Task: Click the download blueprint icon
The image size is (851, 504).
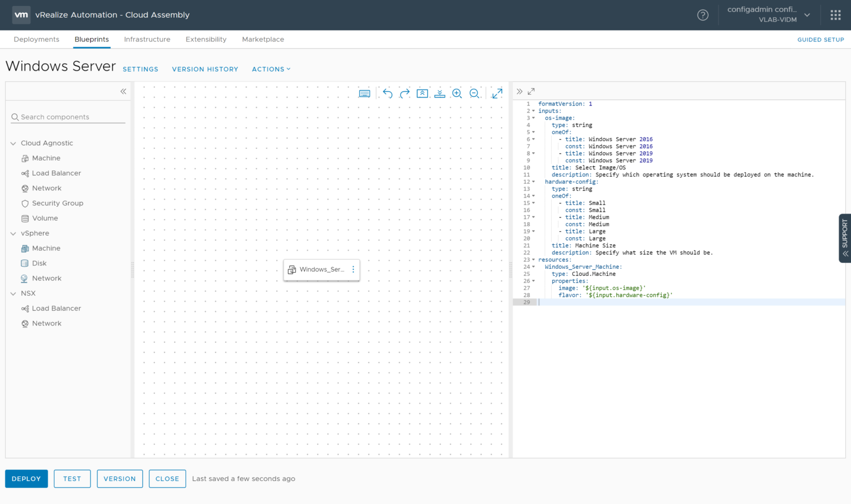Action: (x=440, y=93)
